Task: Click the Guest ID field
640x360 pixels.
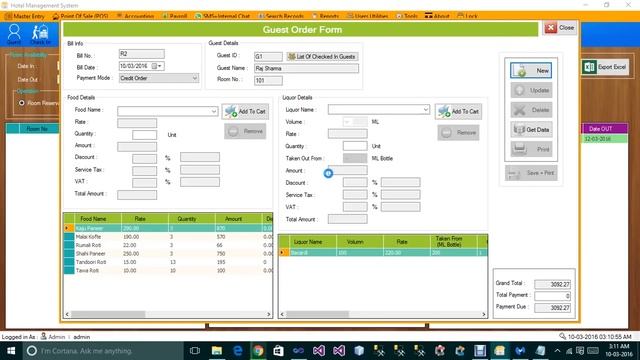Action: tap(268, 56)
